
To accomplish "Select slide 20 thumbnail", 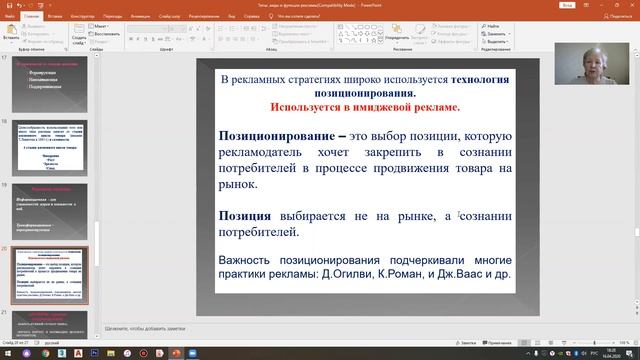I will (x=49, y=275).
